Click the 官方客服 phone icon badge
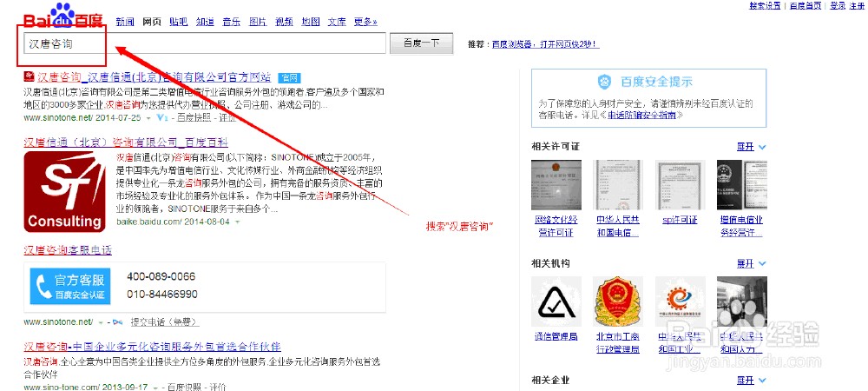This screenshot has width=868, height=391. [70, 286]
